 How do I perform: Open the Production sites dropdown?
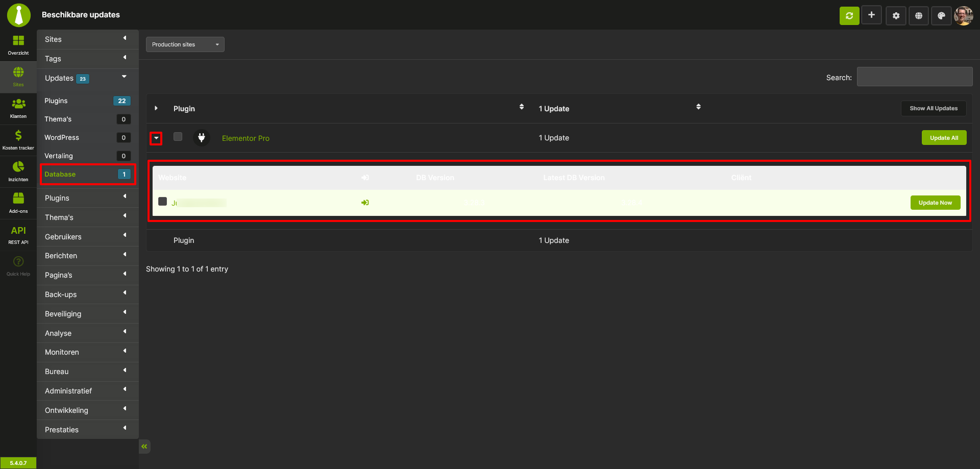coord(185,44)
